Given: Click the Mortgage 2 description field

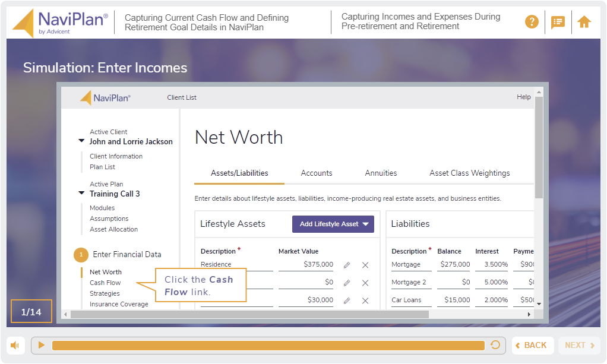Looking at the screenshot, I should coord(411,282).
